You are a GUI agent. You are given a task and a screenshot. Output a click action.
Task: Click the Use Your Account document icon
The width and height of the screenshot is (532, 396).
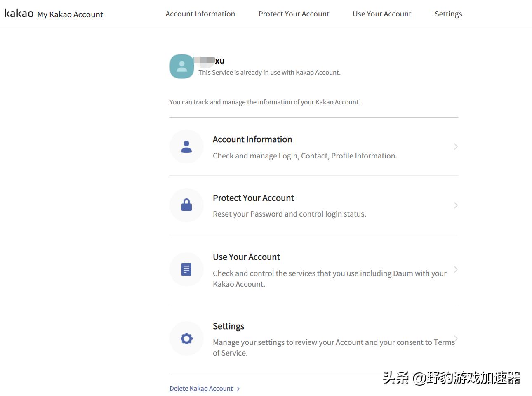pos(186,269)
